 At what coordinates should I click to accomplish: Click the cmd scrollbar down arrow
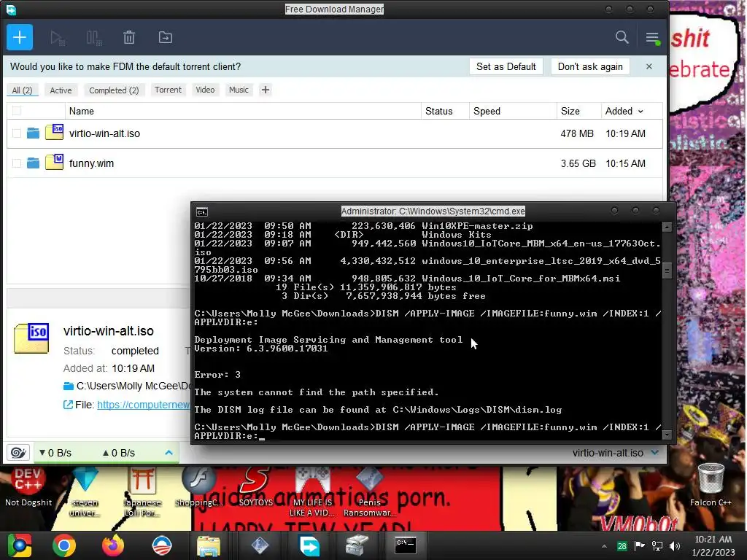point(667,435)
